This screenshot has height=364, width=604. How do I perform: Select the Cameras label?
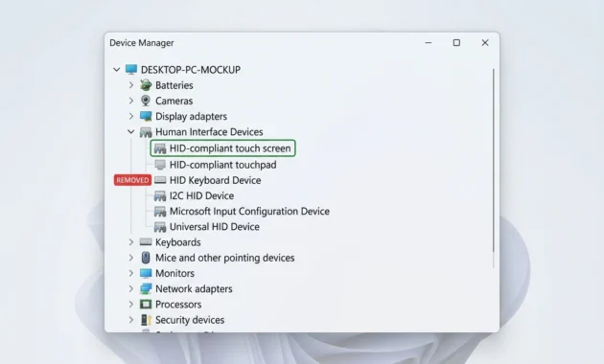point(174,101)
